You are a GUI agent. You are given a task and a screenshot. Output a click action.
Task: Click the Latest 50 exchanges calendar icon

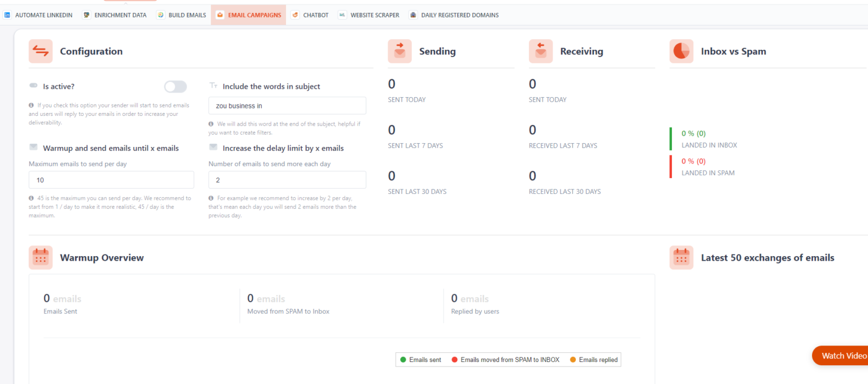(682, 257)
